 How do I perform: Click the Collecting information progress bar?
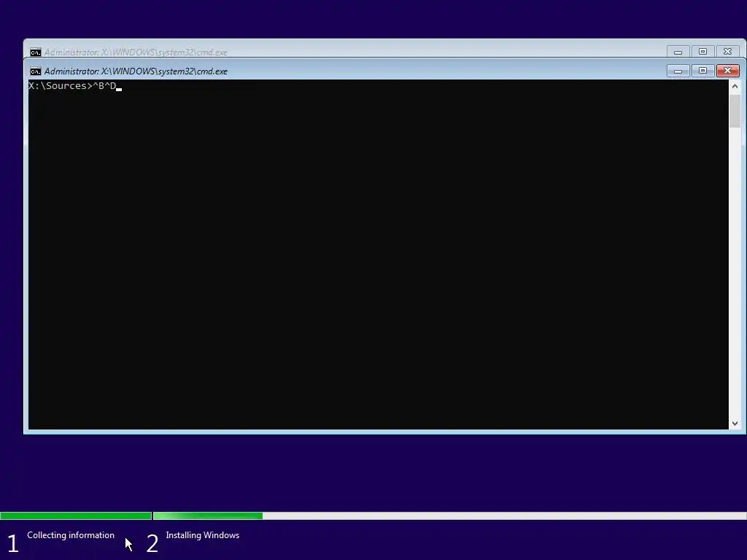click(x=76, y=516)
